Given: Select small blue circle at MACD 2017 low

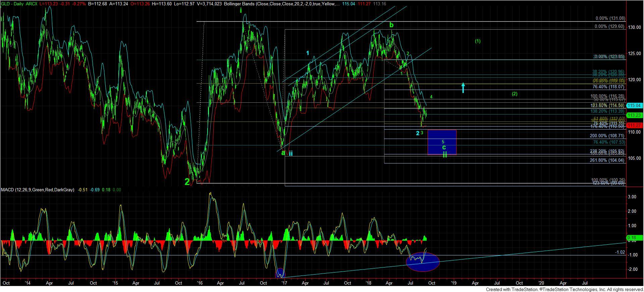Looking at the screenshot, I should 280,274.
